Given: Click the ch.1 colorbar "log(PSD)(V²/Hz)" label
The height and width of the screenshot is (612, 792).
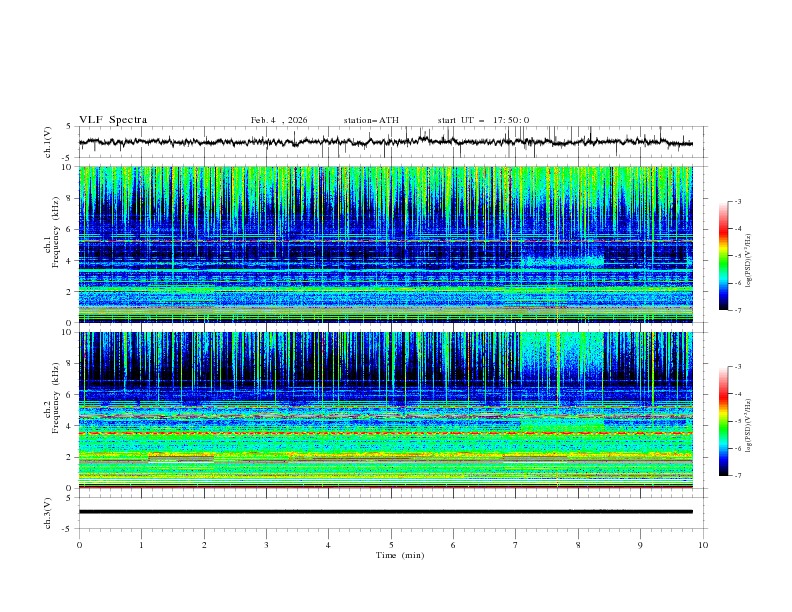Looking at the screenshot, I should (x=749, y=261).
